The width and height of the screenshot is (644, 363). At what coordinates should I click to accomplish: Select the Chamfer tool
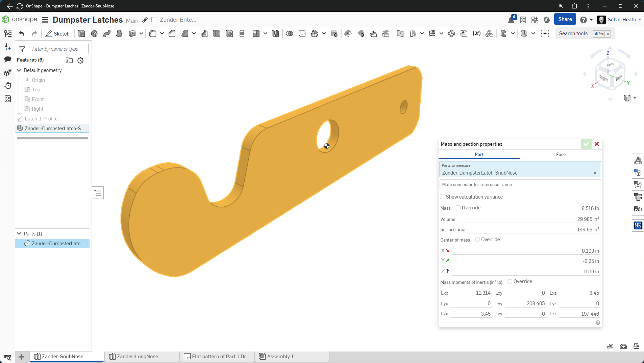click(x=172, y=33)
